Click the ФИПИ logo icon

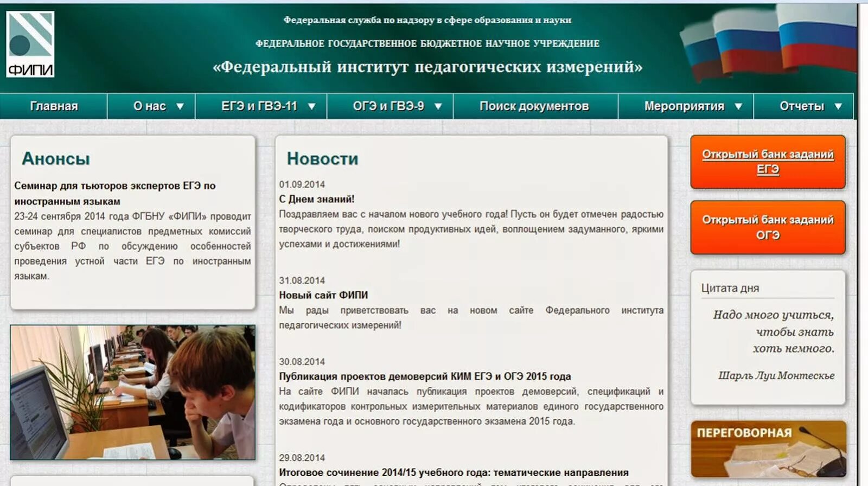[x=30, y=44]
